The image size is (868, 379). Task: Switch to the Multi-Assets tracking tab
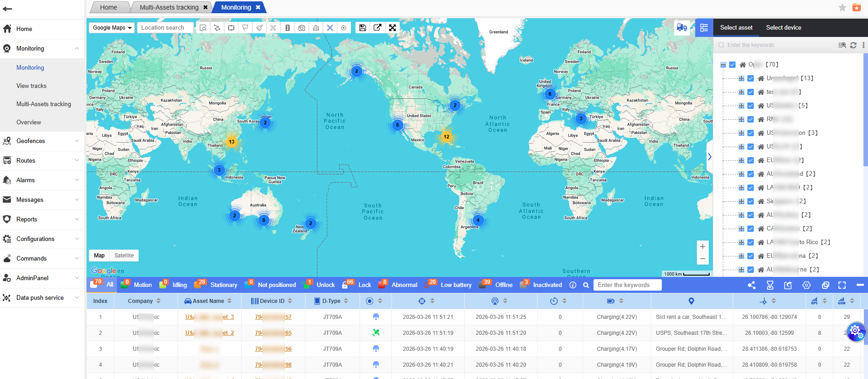(x=169, y=7)
